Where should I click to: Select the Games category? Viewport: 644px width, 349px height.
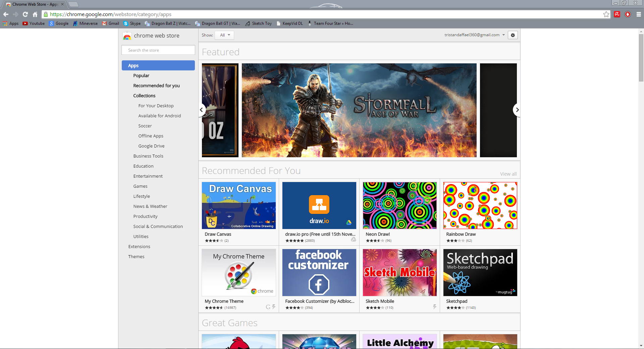point(140,186)
